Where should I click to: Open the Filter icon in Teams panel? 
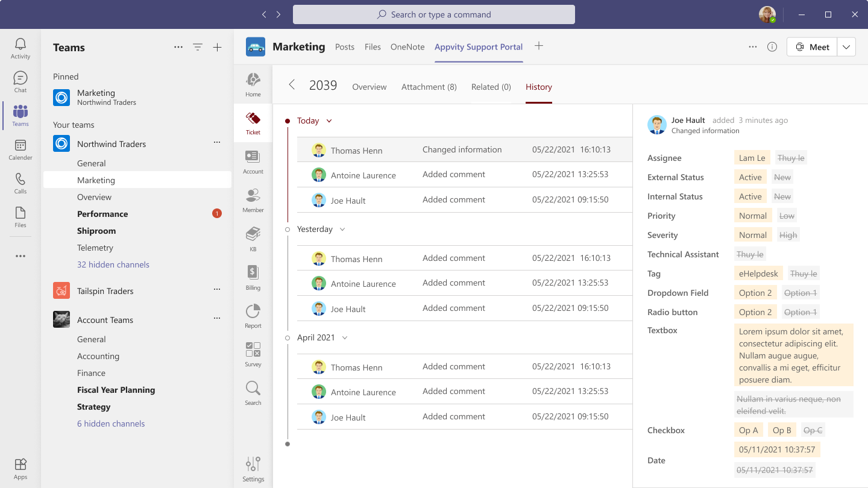[198, 47]
